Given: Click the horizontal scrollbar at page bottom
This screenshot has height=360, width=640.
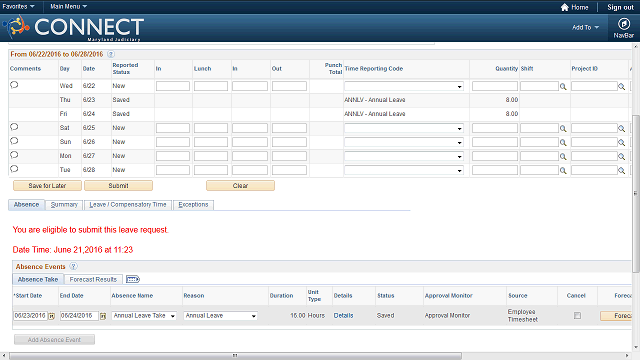Looking at the screenshot, I should [235, 356].
